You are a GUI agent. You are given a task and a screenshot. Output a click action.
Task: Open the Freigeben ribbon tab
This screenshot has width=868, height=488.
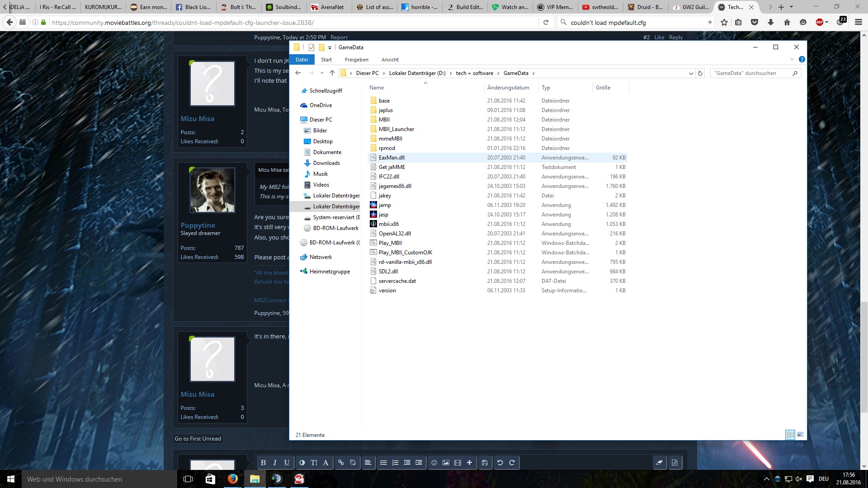tap(356, 60)
